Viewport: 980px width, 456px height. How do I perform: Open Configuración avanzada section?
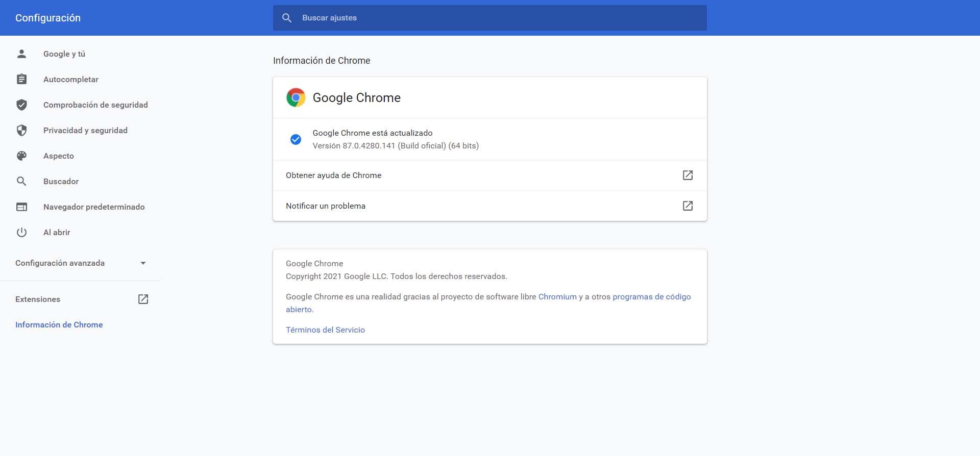click(60, 263)
